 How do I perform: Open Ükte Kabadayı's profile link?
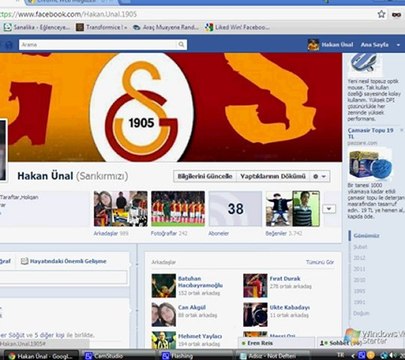click(290, 307)
